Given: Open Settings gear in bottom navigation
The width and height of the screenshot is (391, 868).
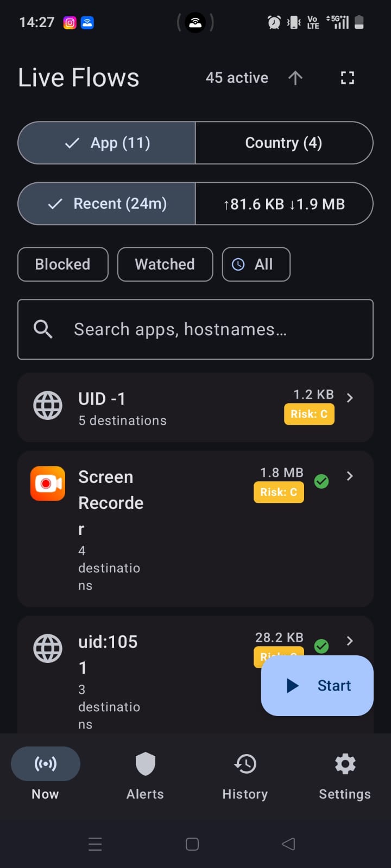Looking at the screenshot, I should (x=345, y=764).
